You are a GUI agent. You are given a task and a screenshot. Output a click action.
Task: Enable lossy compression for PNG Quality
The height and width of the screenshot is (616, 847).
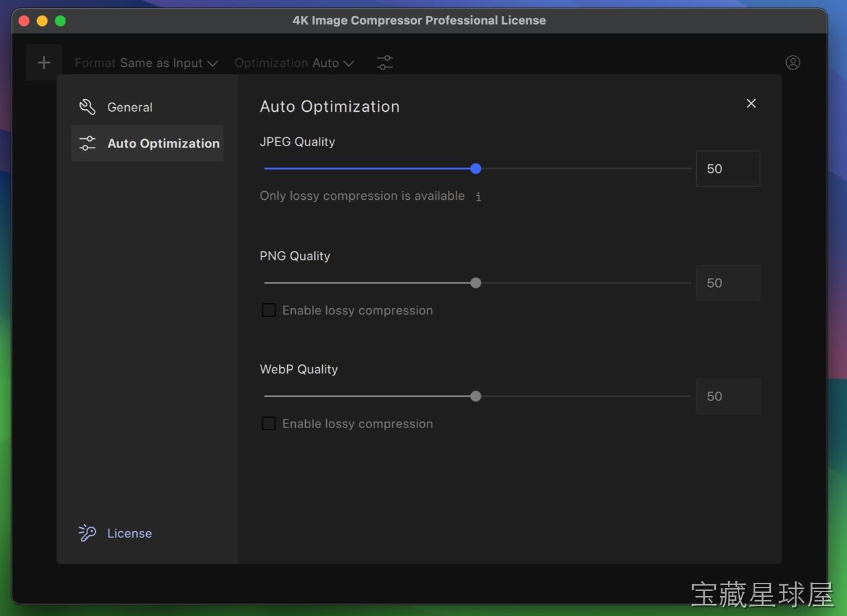(x=269, y=310)
